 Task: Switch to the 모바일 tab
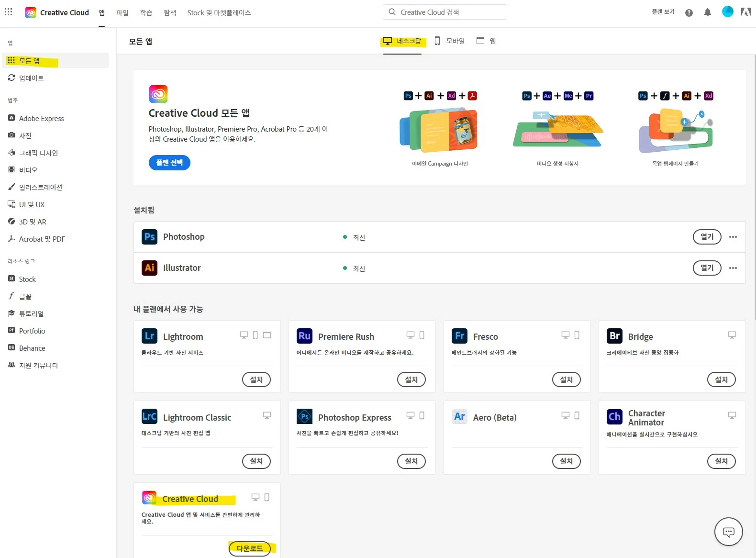click(x=449, y=41)
